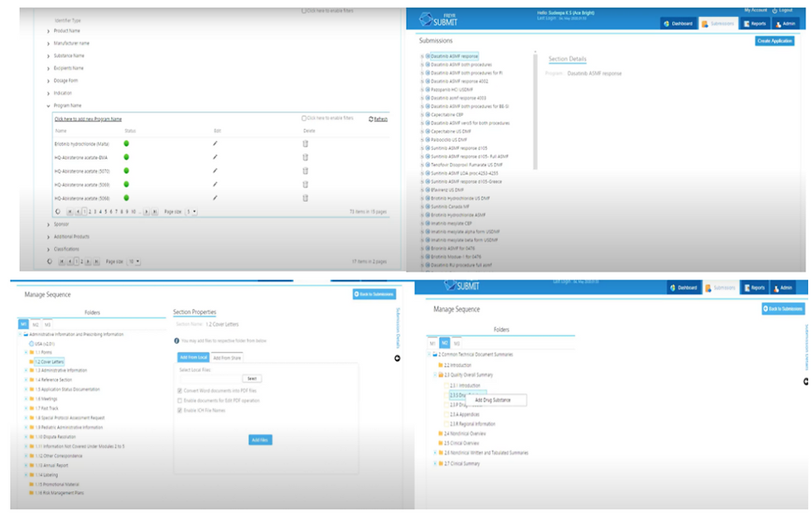Open Reports tab in Submissions window
The width and height of the screenshot is (812, 521).
click(755, 23)
